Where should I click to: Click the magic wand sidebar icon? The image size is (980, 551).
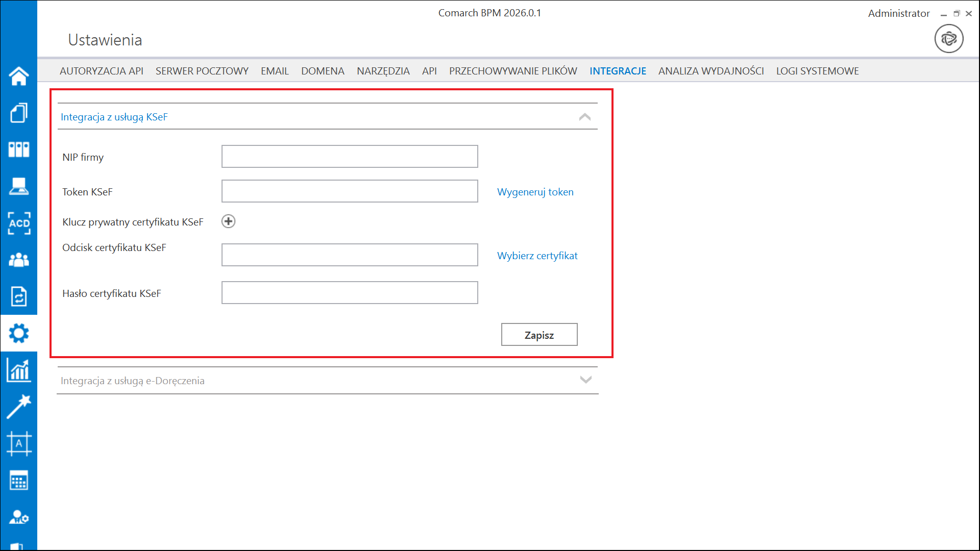19,407
